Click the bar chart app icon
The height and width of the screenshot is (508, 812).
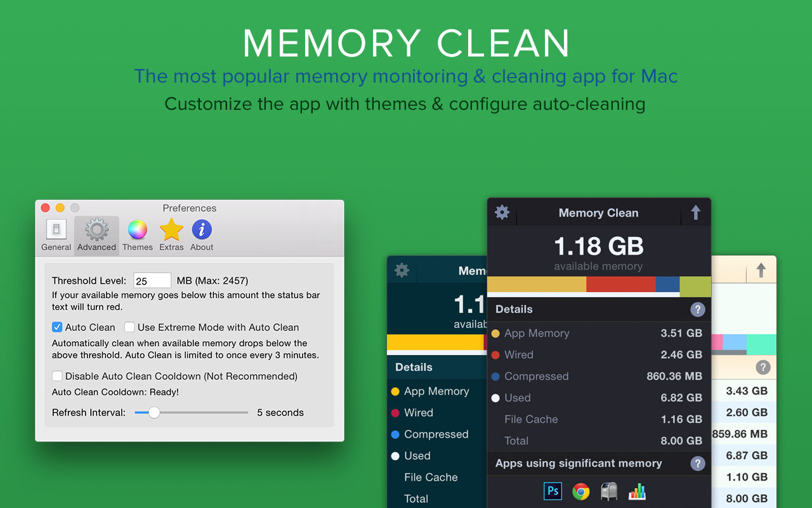point(637,491)
